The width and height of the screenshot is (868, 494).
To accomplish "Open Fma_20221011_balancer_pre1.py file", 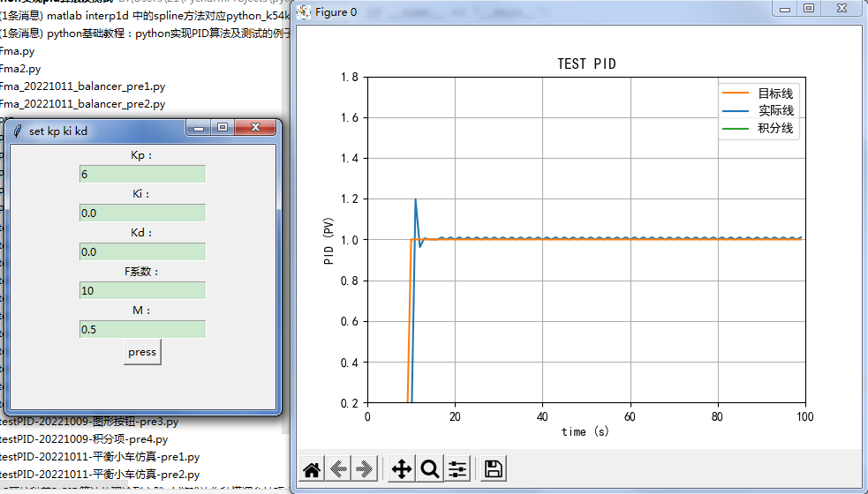I will (x=82, y=86).
